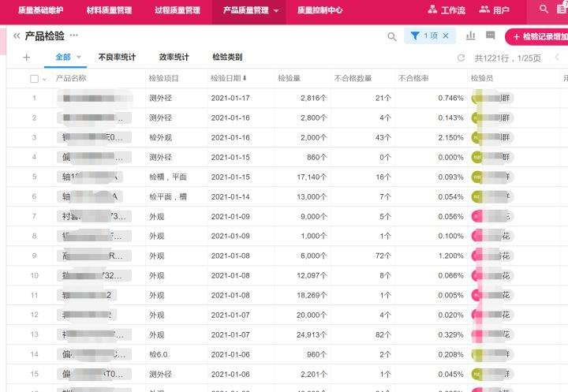Refresh the record list
This screenshot has width=568, height=392.
[x=461, y=58]
